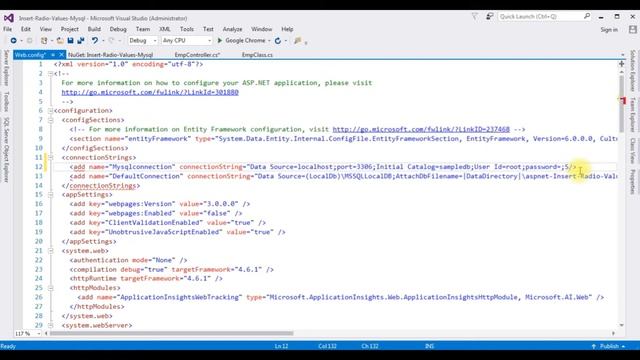This screenshot has height=360, width=640.
Task: Click the browser Refresh icon in the toolbar
Action: coord(278,40)
